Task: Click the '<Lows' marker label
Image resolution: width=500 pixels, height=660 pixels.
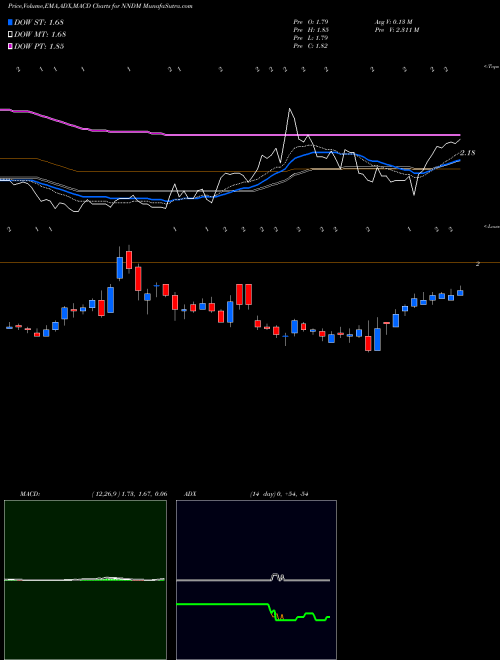Action: [x=492, y=226]
